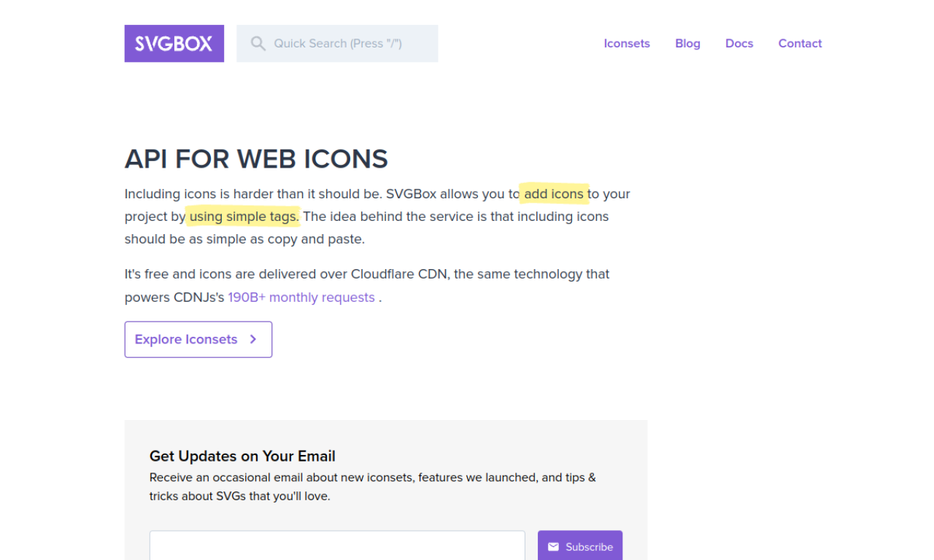
Task: Open the Blog page from the header
Action: (687, 43)
